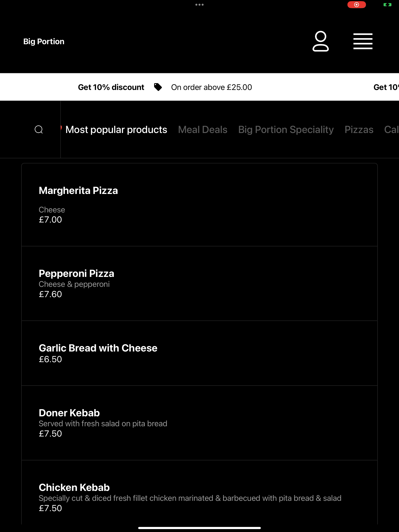The width and height of the screenshot is (399, 532).
Task: Click the 'Cheese & pepperoni' description
Action: coord(74,284)
